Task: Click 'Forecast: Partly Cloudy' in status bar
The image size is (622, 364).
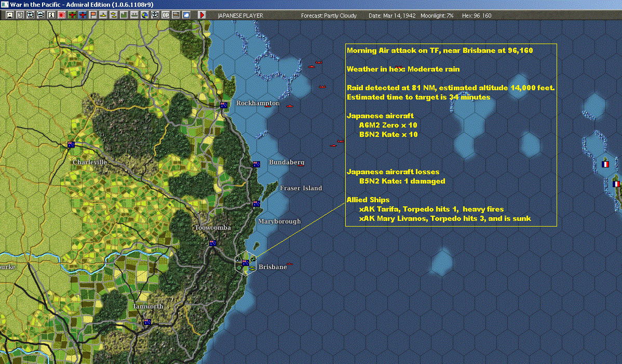Action: [x=329, y=16]
